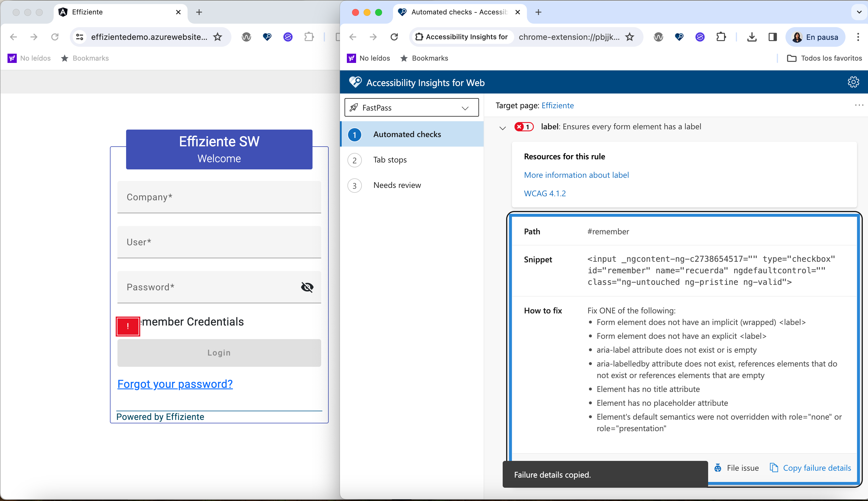Bookmark the extension page with star
The width and height of the screenshot is (868, 501).
[x=630, y=37]
